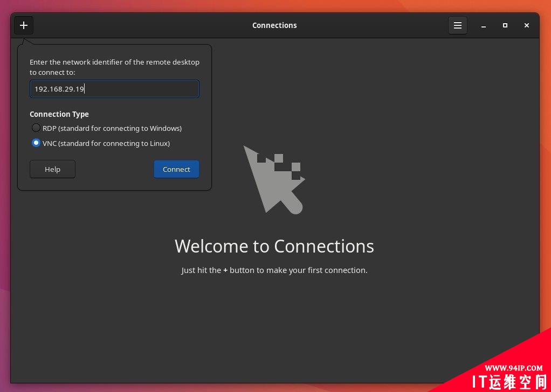Click the Connections mouse pointer logo
This screenshot has height=392, width=551.
tap(274, 179)
